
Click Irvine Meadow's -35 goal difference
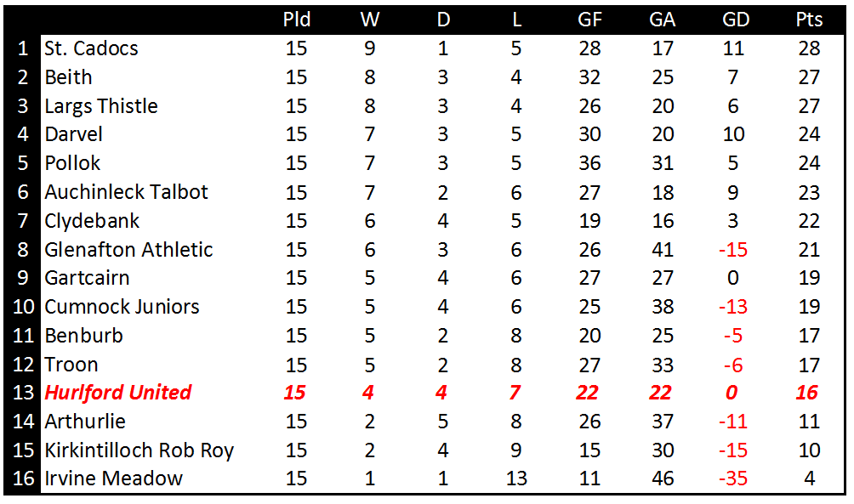click(733, 479)
